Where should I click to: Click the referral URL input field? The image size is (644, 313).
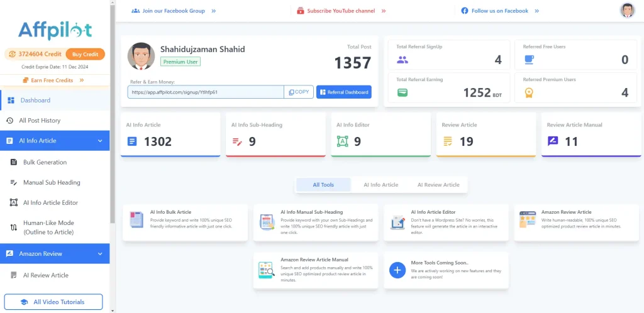click(206, 92)
